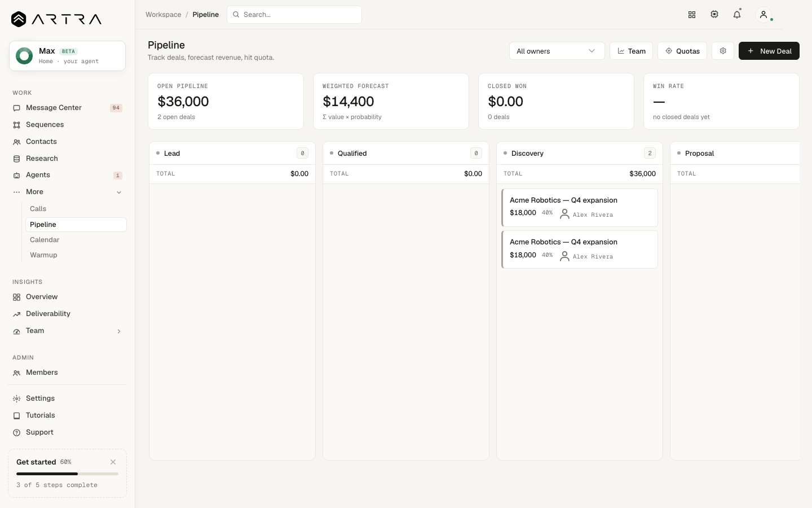
Task: Dismiss the Get started panel
Action: [113, 462]
